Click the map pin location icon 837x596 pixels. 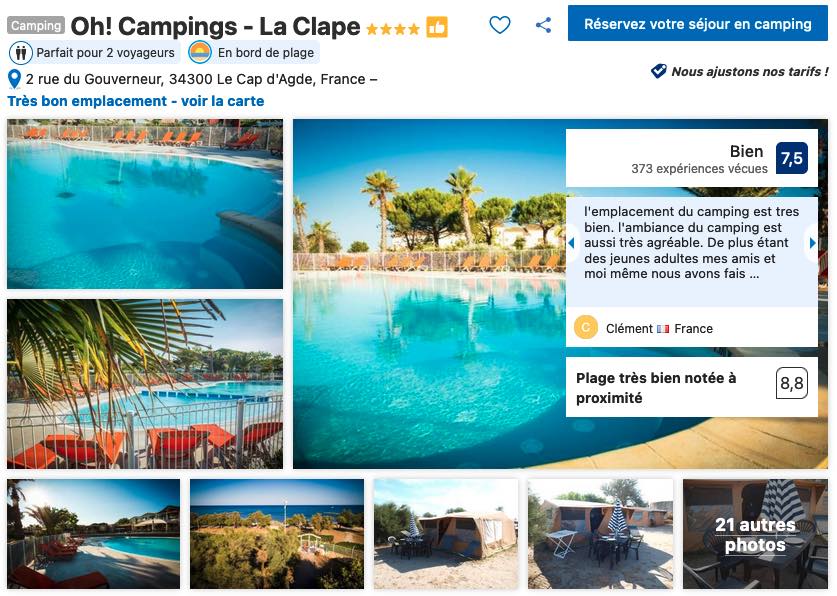pos(14,79)
